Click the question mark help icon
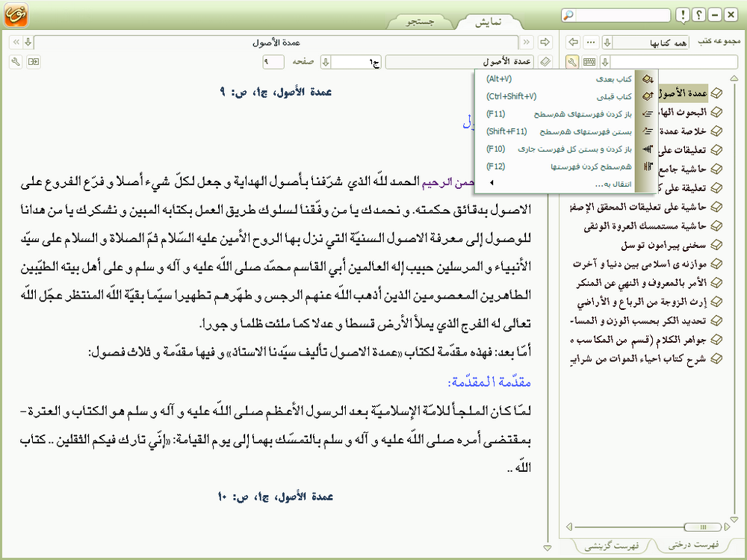747x560 pixels. [698, 15]
